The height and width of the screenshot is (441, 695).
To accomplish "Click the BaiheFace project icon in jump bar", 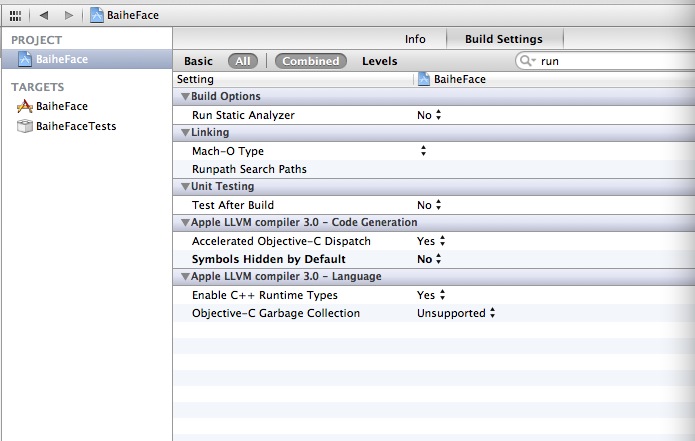I will [x=97, y=15].
